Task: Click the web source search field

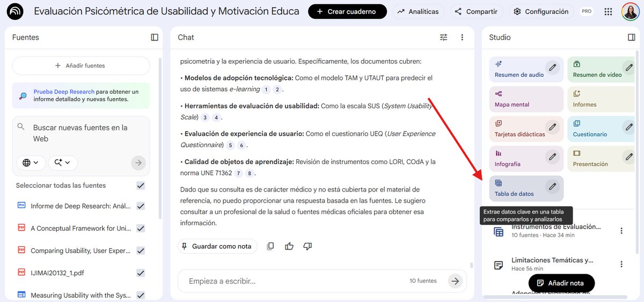Action: [80, 133]
